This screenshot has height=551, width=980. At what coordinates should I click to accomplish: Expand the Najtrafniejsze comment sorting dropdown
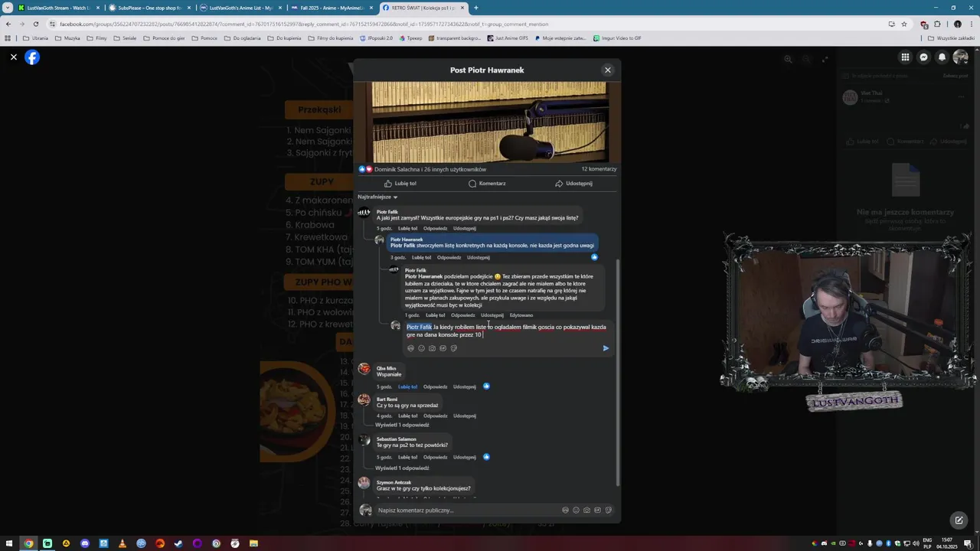tap(377, 197)
